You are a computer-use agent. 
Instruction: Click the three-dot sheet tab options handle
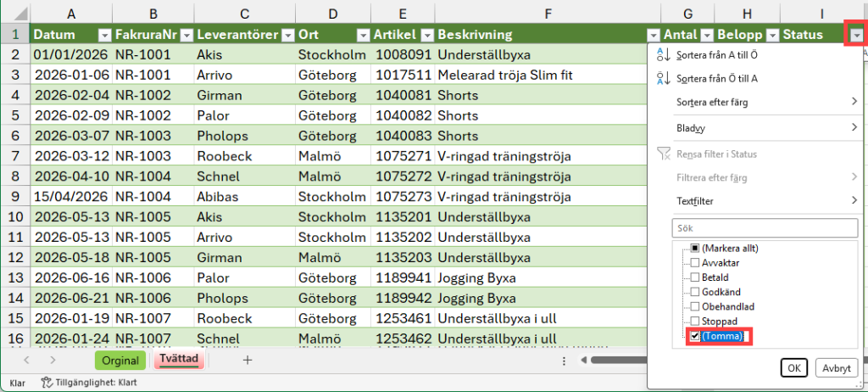[564, 361]
